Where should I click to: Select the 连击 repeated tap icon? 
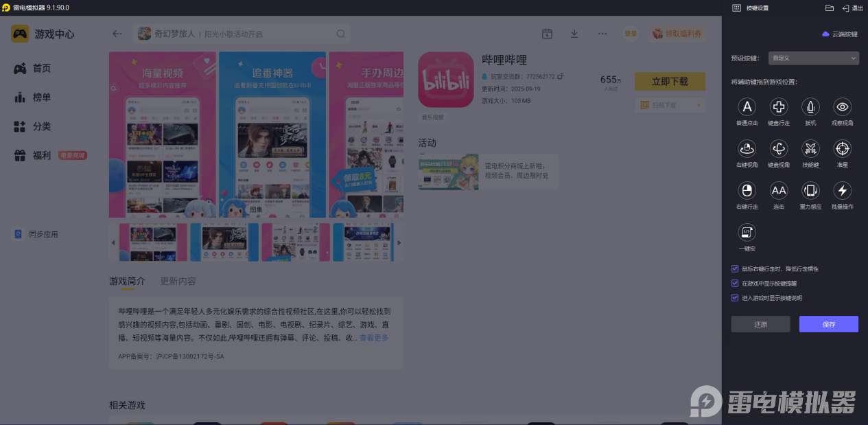point(778,192)
